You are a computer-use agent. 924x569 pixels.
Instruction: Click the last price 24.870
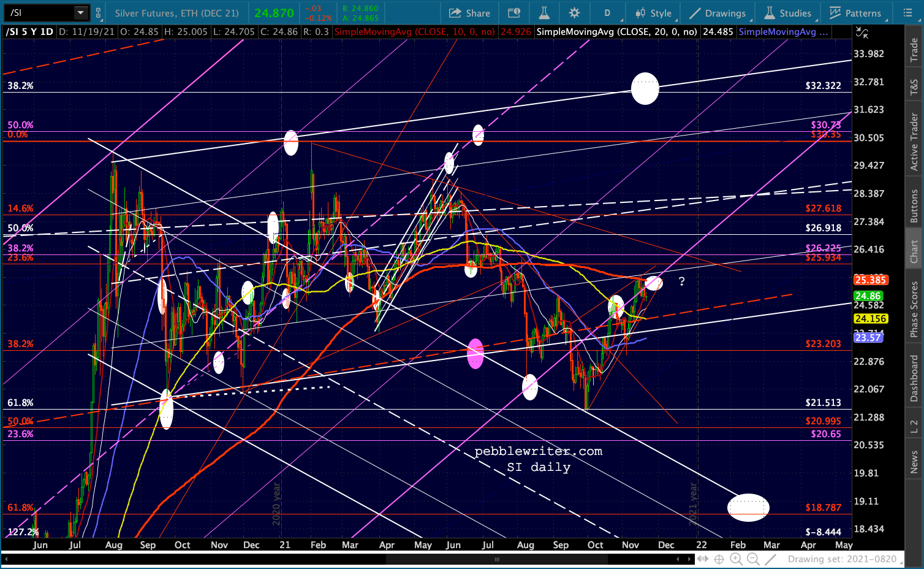[274, 13]
